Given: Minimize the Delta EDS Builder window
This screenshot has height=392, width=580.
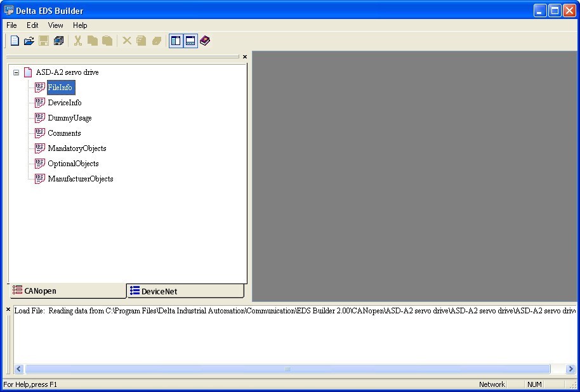Looking at the screenshot, I should point(540,10).
